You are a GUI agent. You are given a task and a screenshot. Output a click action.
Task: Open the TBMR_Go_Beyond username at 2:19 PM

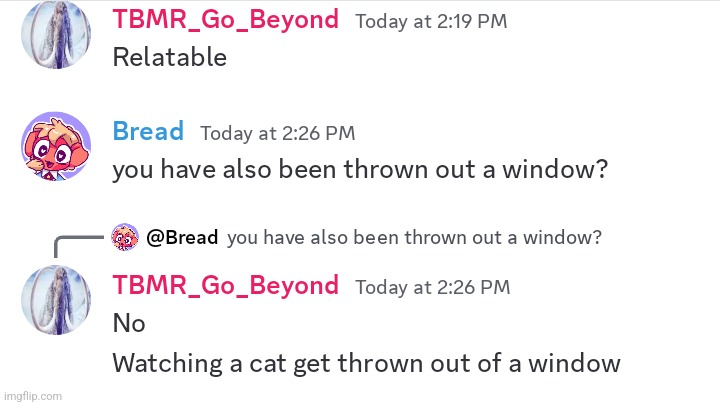click(225, 20)
